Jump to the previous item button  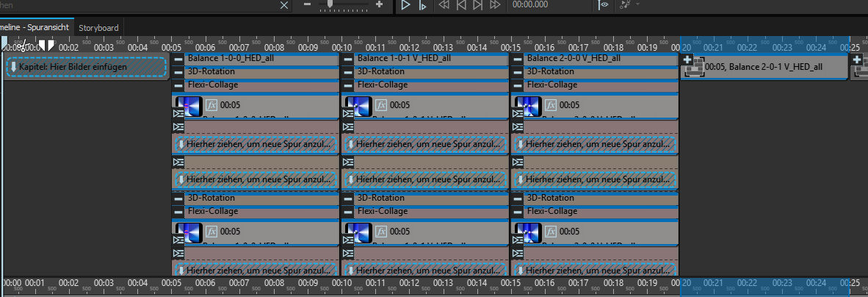coord(460,5)
